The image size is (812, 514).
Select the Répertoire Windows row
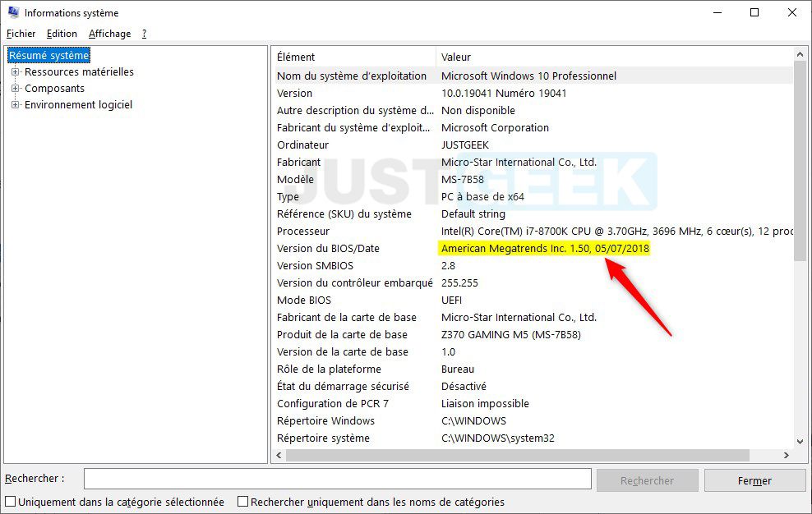click(533, 421)
